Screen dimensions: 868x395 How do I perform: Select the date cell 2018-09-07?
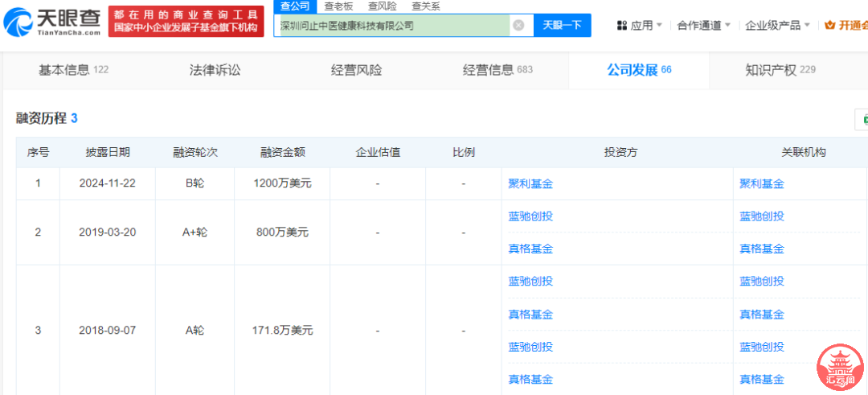point(108,330)
